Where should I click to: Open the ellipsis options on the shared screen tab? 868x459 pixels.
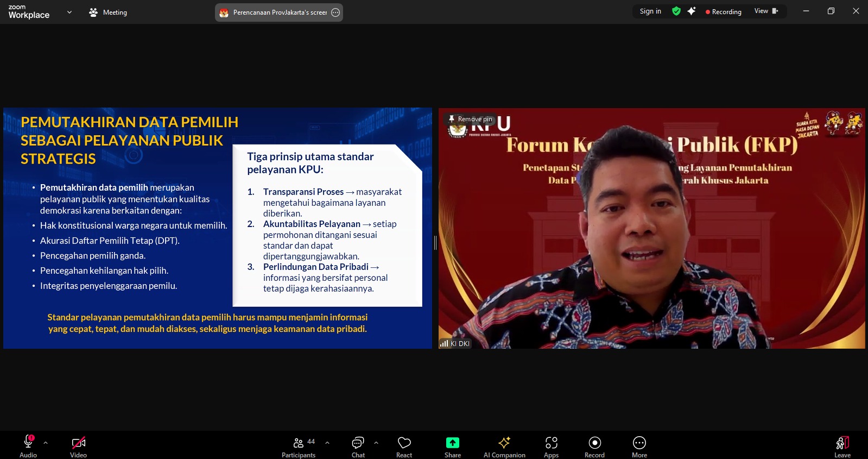[335, 12]
